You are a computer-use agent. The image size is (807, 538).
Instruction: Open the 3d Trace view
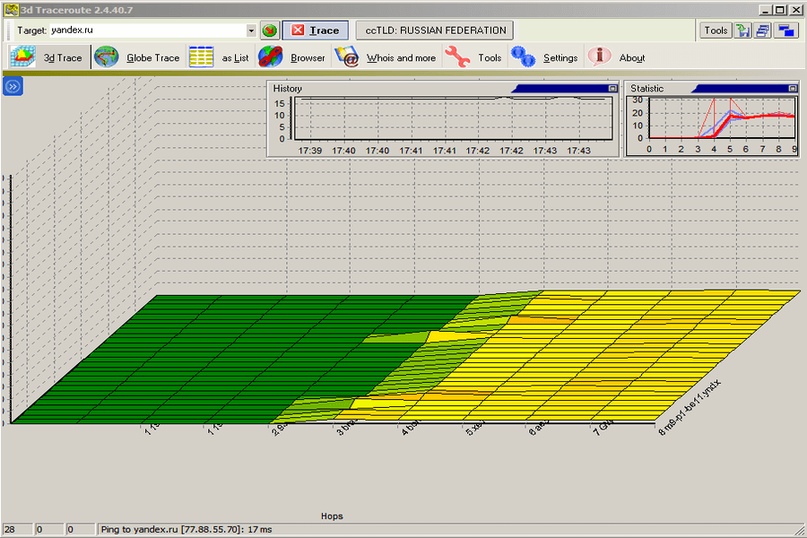pyautogui.click(x=47, y=58)
